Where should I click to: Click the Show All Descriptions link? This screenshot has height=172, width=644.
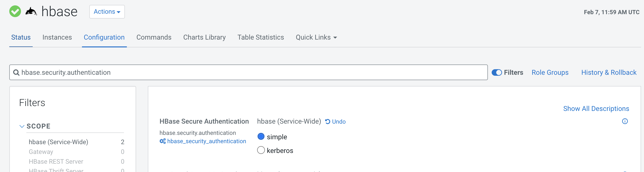[596, 109]
